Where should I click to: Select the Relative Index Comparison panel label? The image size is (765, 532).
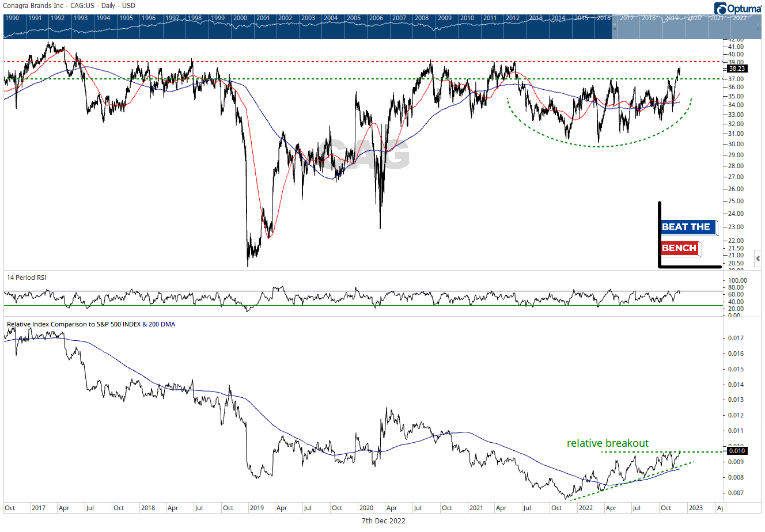(x=91, y=324)
